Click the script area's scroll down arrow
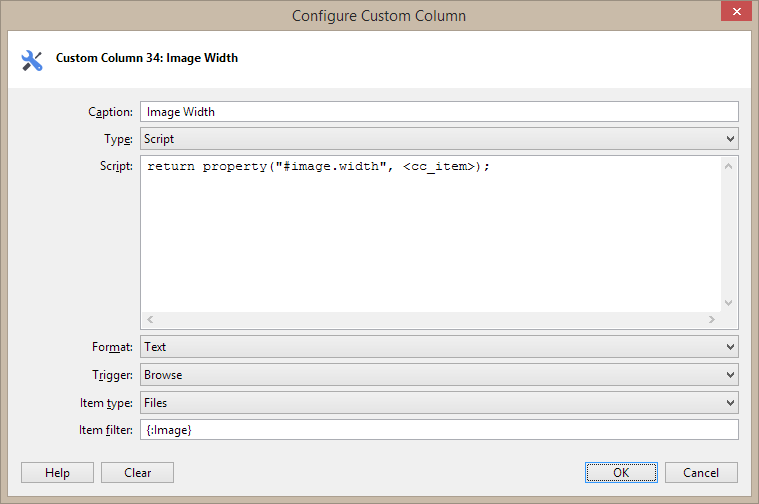This screenshot has height=504, width=759. coord(728,302)
